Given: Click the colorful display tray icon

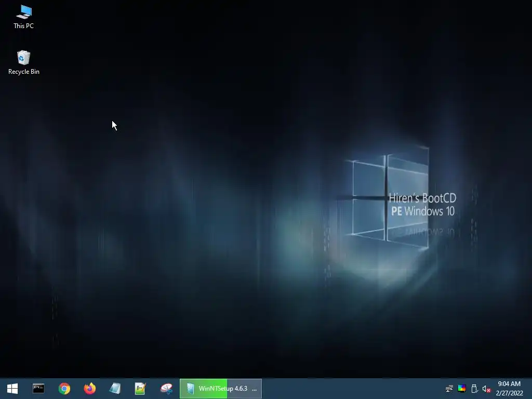Looking at the screenshot, I should 462,389.
